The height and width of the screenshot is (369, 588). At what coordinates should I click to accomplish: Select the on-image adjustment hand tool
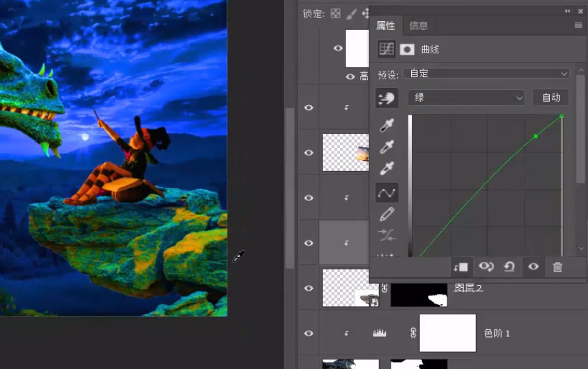tap(387, 98)
